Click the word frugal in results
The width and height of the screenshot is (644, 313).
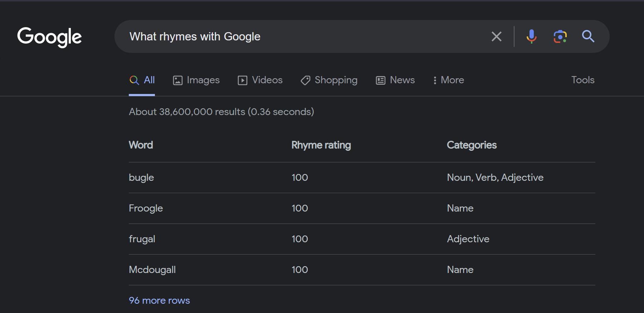pyautogui.click(x=142, y=239)
